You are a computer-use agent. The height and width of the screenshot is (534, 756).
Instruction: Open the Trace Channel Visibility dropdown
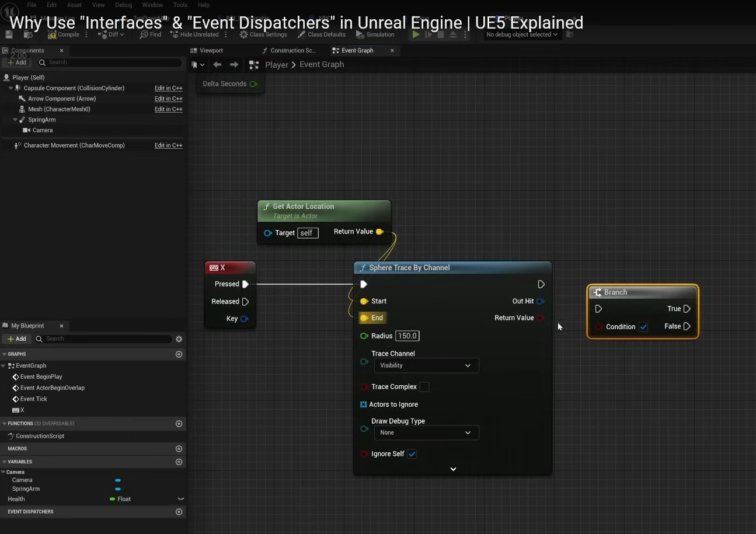(x=426, y=365)
